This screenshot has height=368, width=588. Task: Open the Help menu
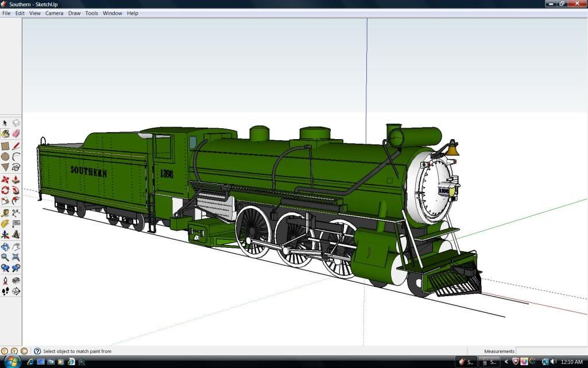coord(133,13)
